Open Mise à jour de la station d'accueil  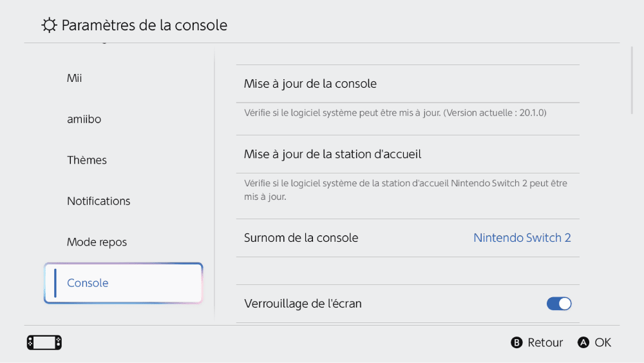408,154
